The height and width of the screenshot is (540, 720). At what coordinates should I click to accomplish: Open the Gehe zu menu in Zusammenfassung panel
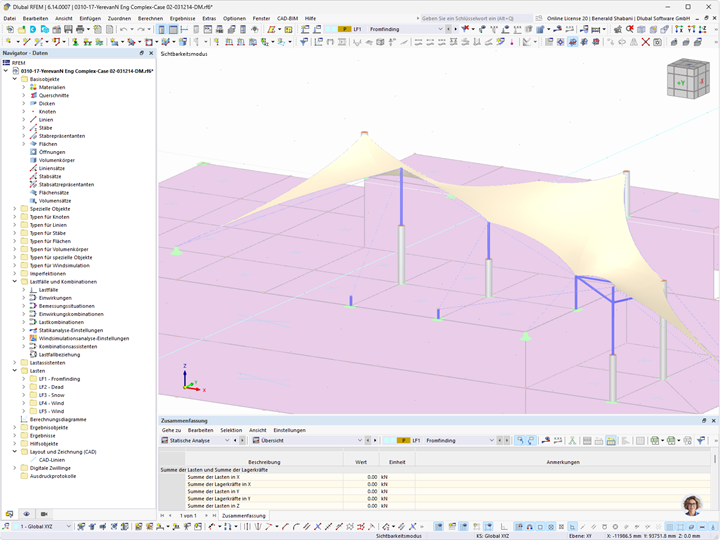(x=171, y=430)
